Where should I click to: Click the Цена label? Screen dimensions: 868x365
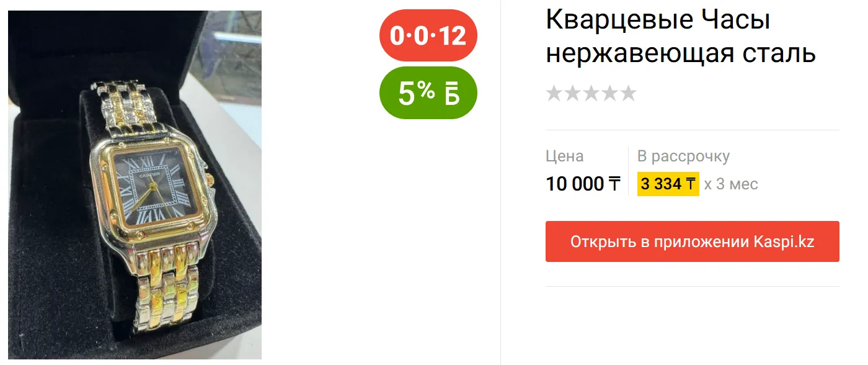tap(565, 156)
